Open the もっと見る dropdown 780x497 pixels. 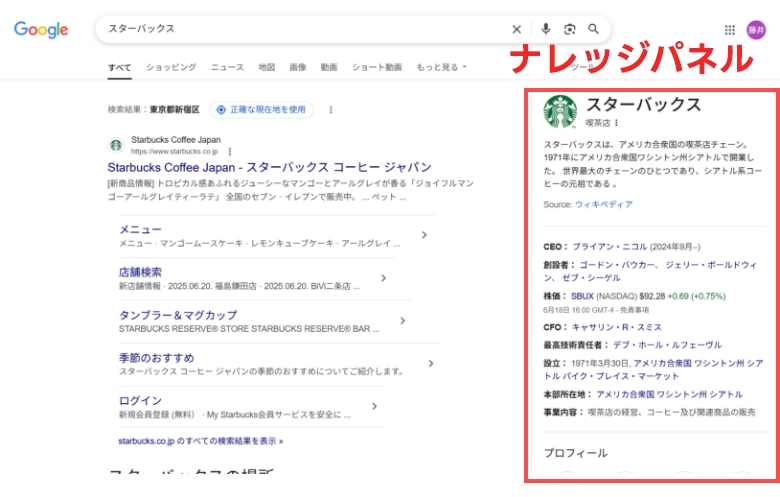pyautogui.click(x=442, y=67)
